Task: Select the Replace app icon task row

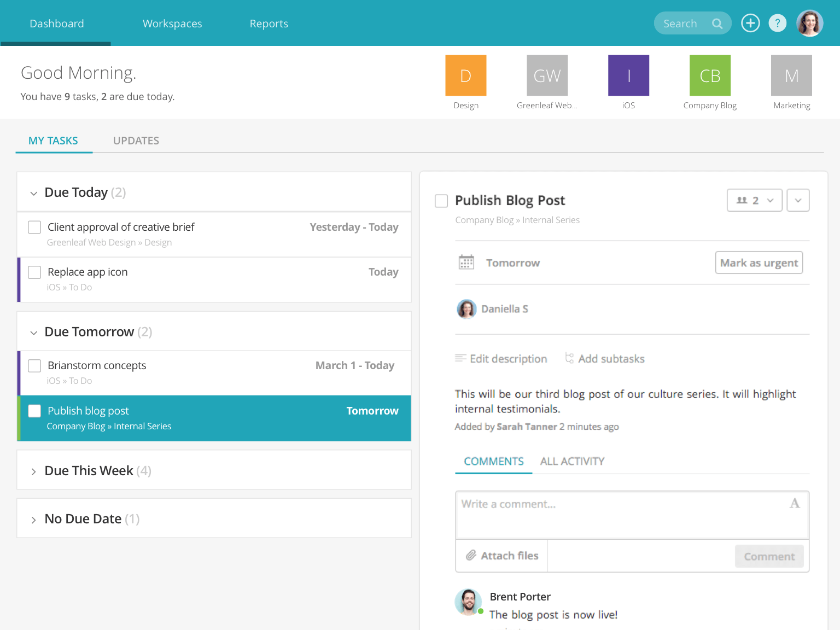Action: (x=214, y=279)
